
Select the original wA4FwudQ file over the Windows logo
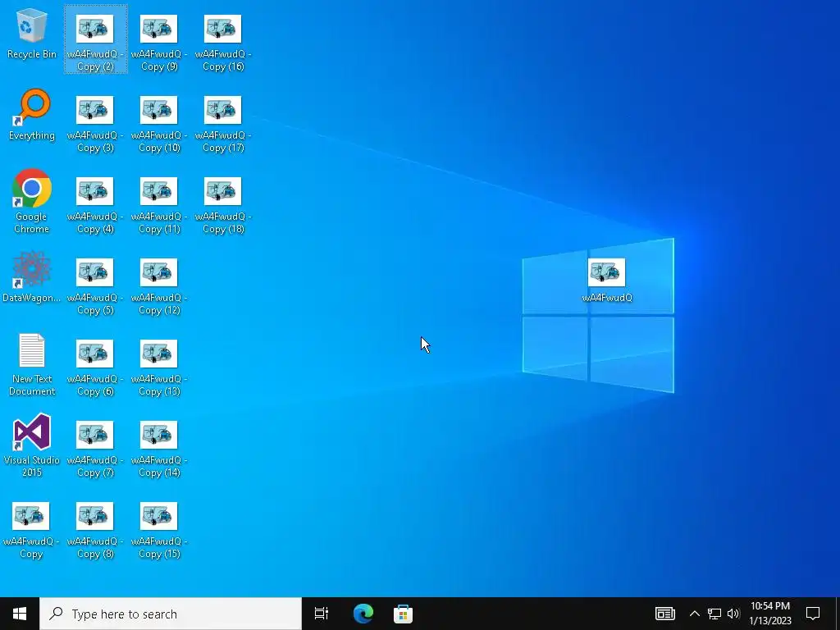[607, 281]
